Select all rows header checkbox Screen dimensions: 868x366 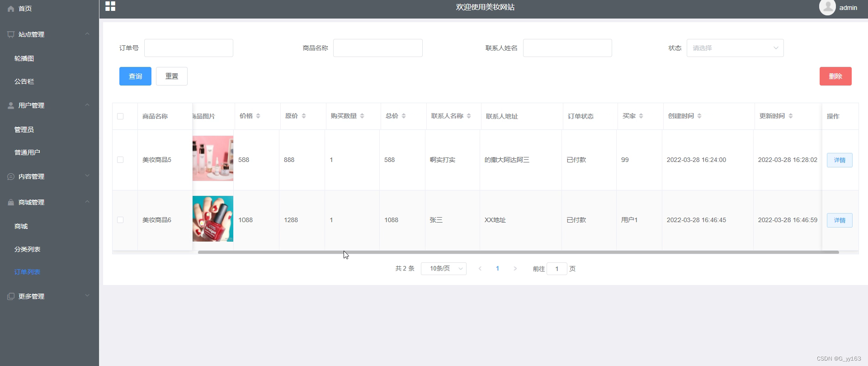pyautogui.click(x=120, y=116)
